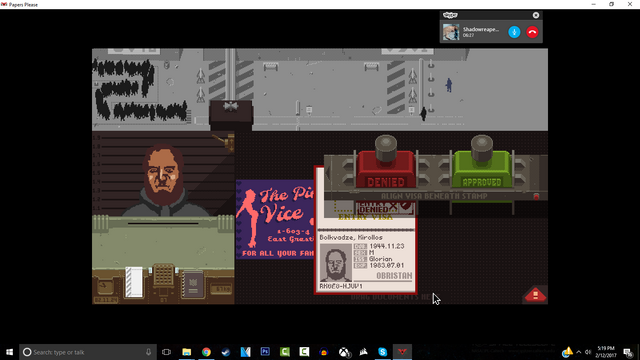Open Photoshop from taskbar

click(265, 352)
